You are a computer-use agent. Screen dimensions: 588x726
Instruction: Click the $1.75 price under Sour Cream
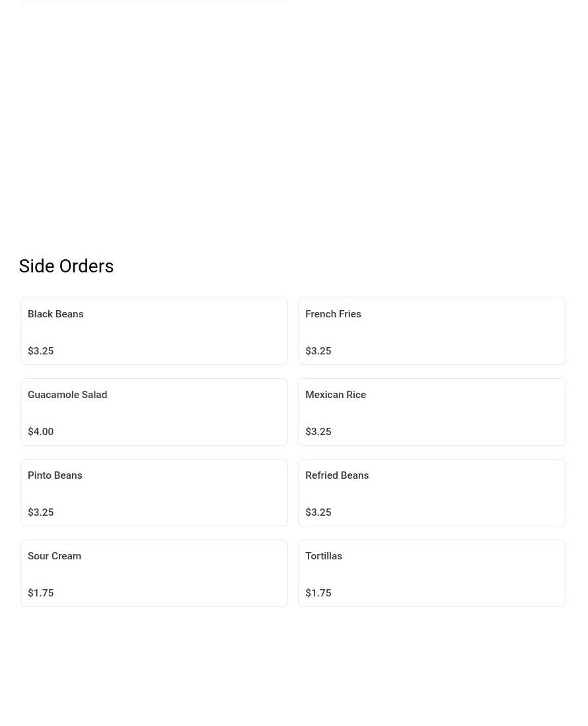point(41,592)
